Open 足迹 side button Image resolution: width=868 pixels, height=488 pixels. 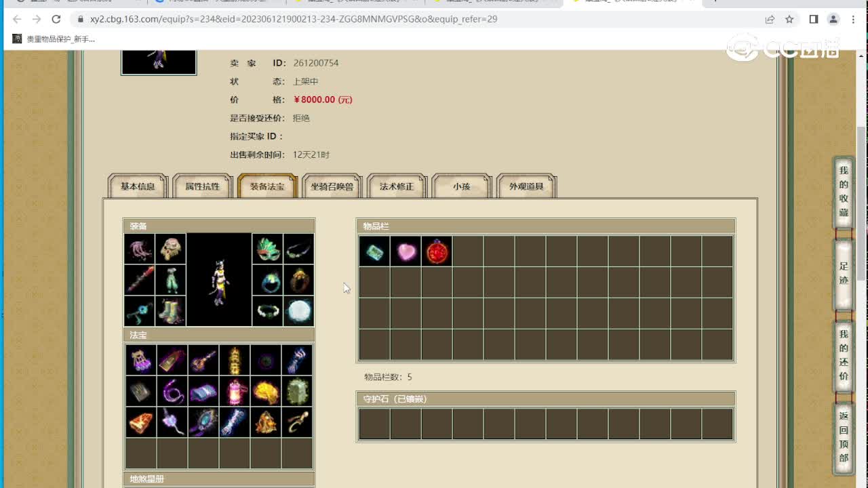click(844, 273)
